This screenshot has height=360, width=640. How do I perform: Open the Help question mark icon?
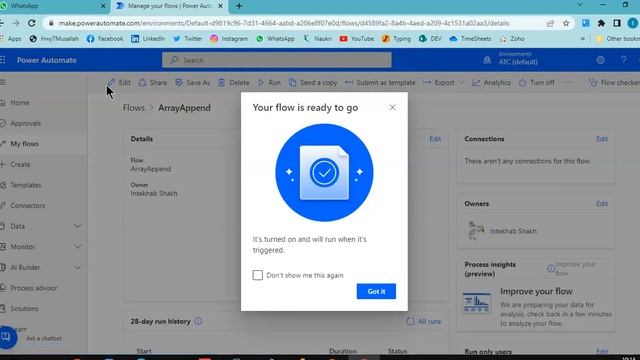click(x=624, y=60)
